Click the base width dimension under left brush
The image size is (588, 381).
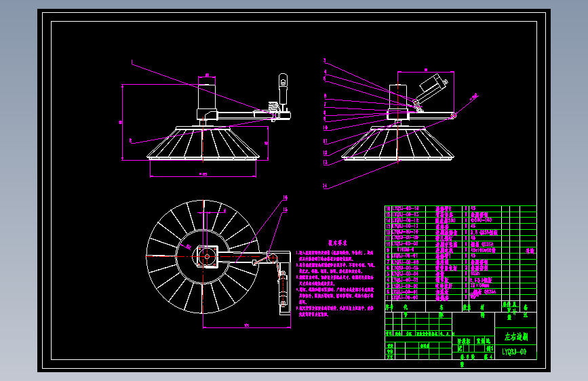click(203, 174)
